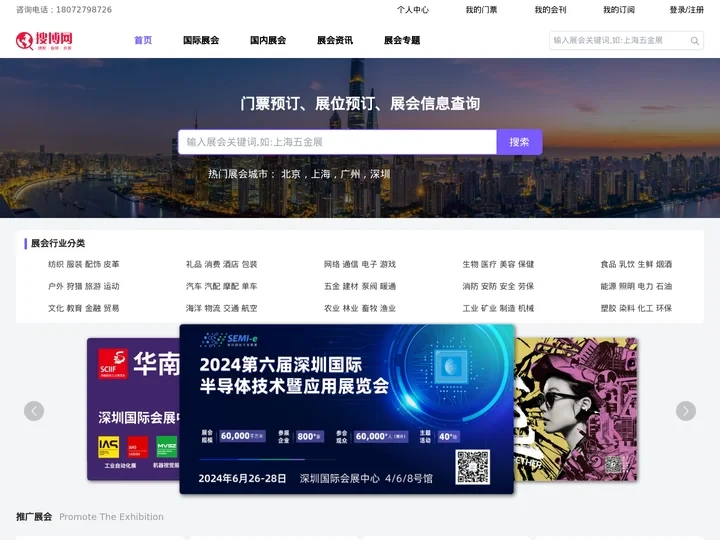Click the 搜博网 site logo

click(44, 40)
